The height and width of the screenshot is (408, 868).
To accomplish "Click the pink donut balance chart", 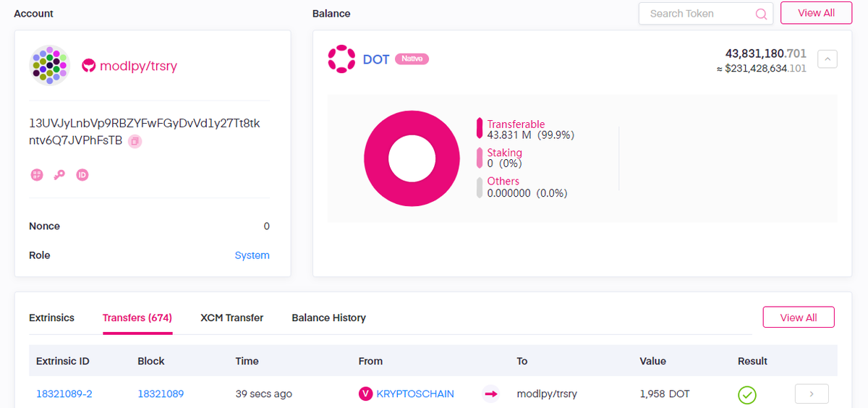I will coord(412,158).
